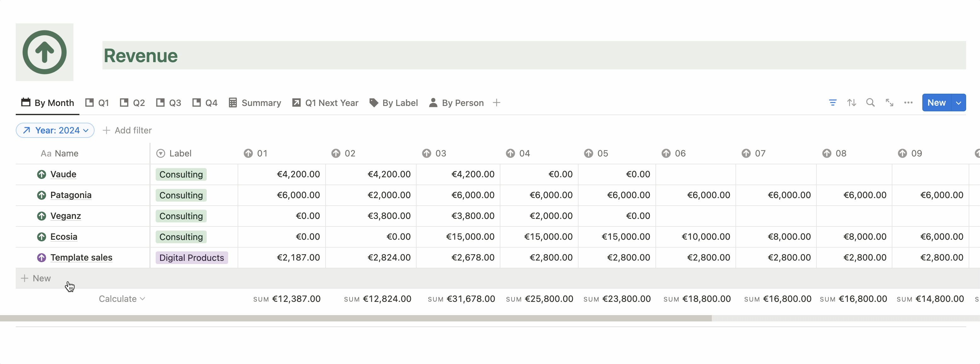Switch to the Q1 view tab
Viewport: 980px width, 364px height.
[97, 103]
